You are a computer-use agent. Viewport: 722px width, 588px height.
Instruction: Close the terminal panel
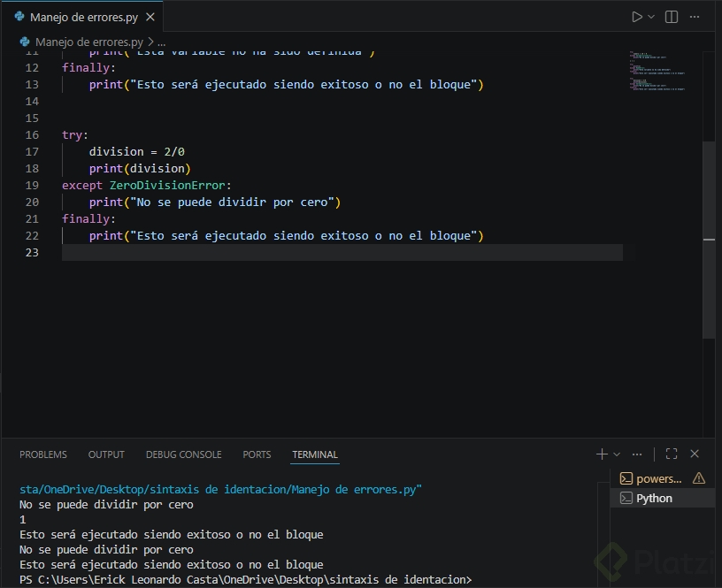click(x=695, y=454)
